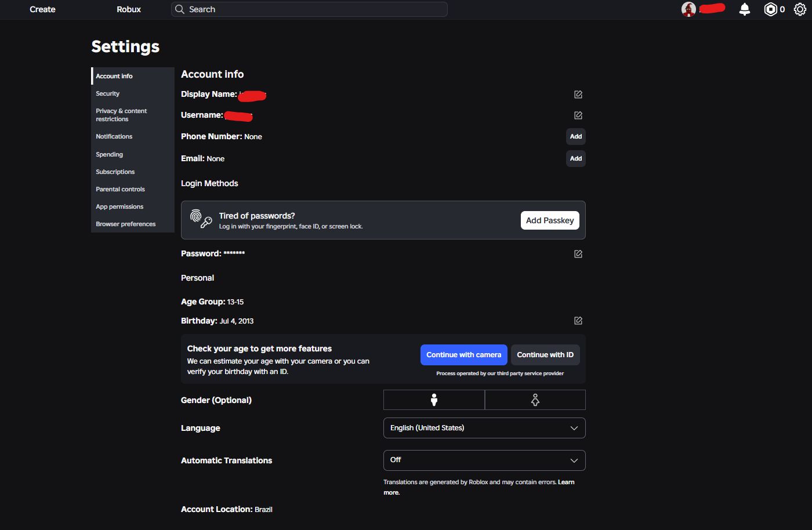
Task: Open the Robux page in top bar
Action: pos(129,9)
